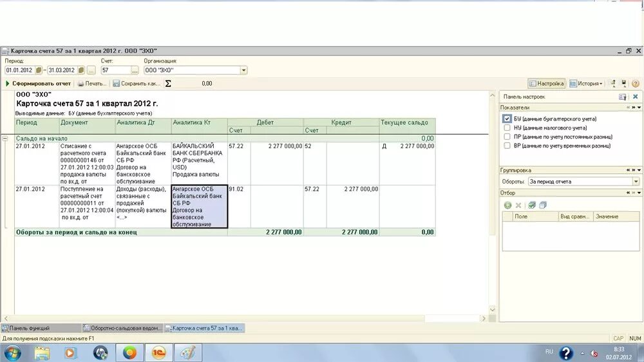Click the Поле column header
Viewport: 644px width, 362px height.
pos(535,216)
